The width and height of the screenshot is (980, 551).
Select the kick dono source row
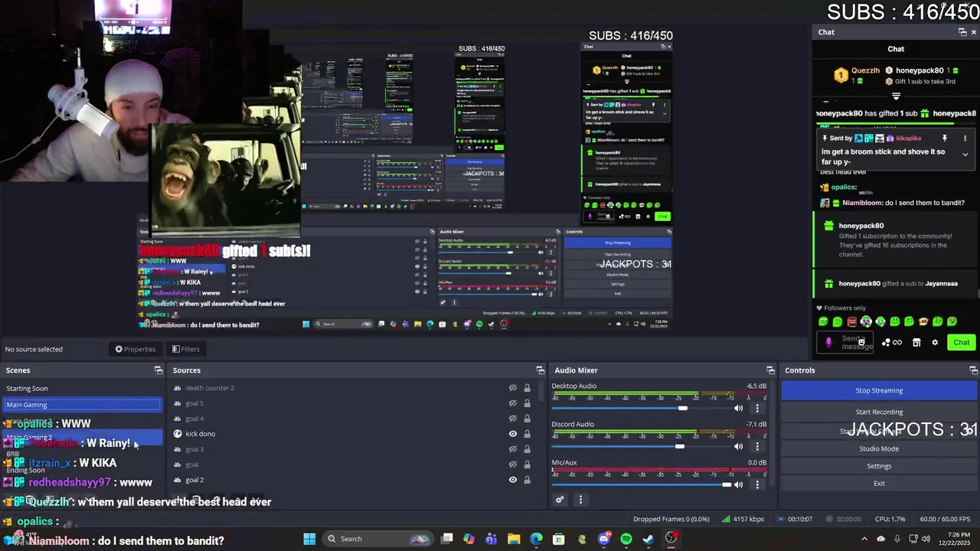click(x=351, y=434)
